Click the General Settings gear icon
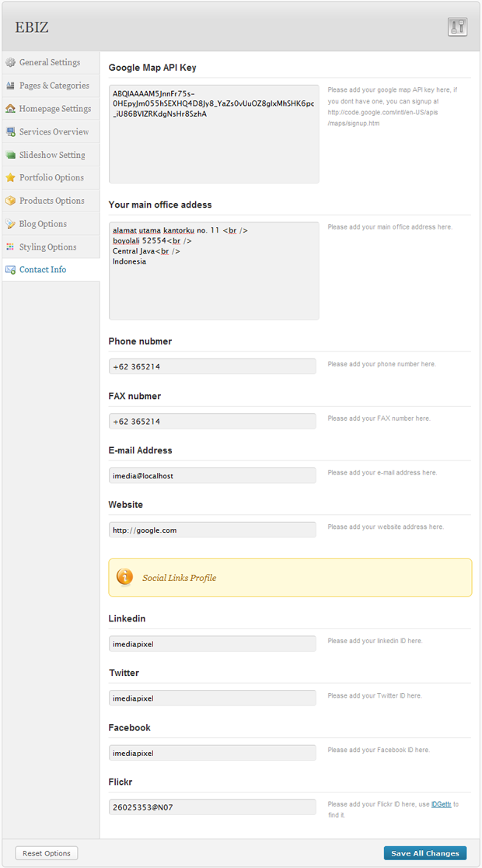The height and width of the screenshot is (868, 482). tap(11, 62)
